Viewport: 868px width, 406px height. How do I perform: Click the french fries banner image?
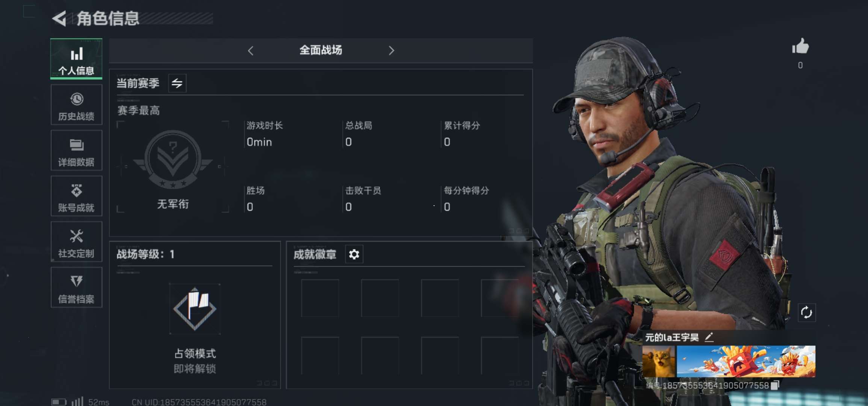point(746,362)
